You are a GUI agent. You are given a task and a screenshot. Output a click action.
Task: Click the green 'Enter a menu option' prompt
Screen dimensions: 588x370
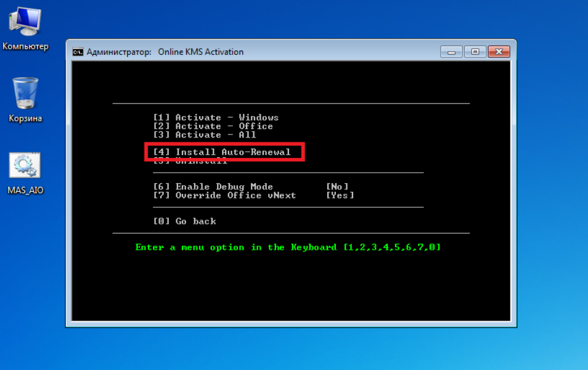click(x=288, y=247)
